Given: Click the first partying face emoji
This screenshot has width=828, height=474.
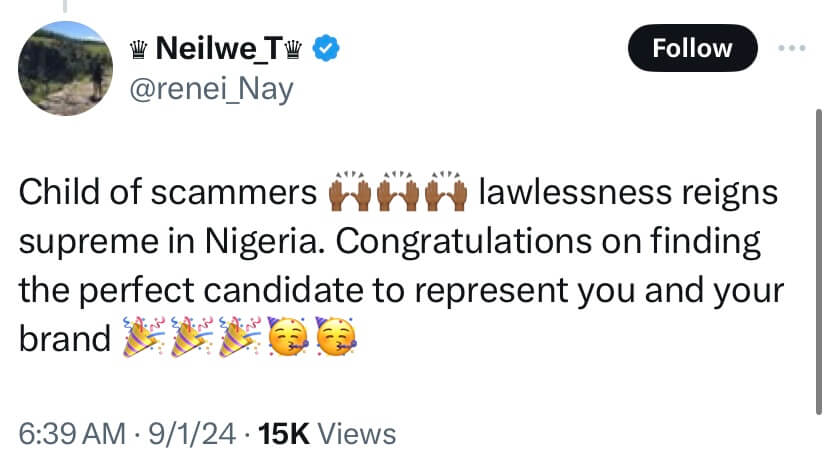Looking at the screenshot, I should [x=287, y=340].
